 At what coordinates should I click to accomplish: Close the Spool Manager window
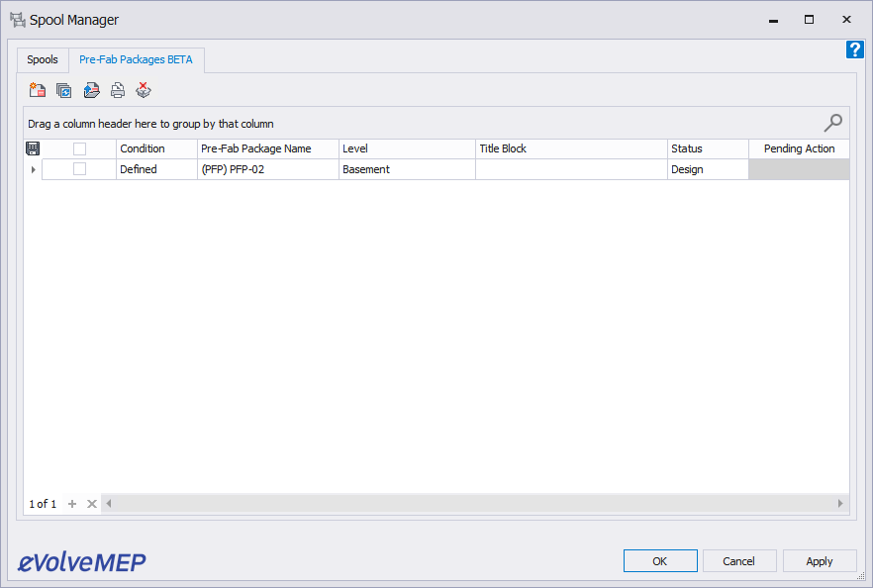(846, 20)
